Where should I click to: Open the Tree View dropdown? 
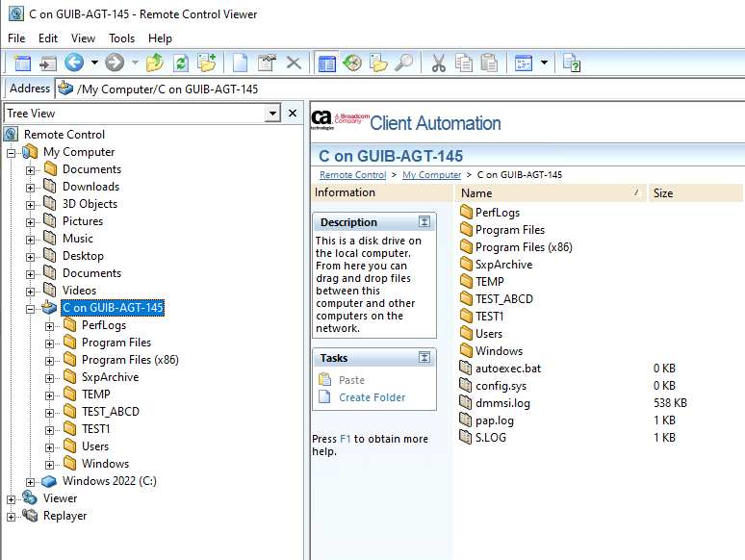point(272,114)
